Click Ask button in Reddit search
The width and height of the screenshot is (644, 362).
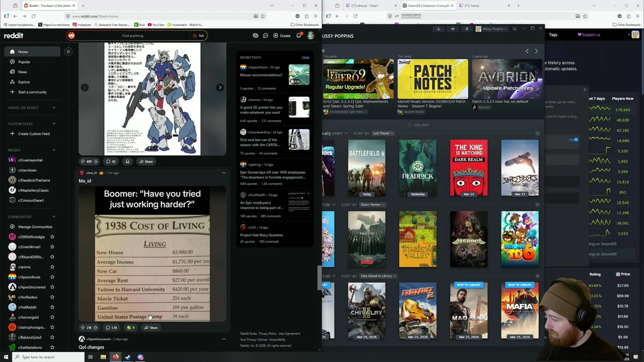(x=198, y=36)
